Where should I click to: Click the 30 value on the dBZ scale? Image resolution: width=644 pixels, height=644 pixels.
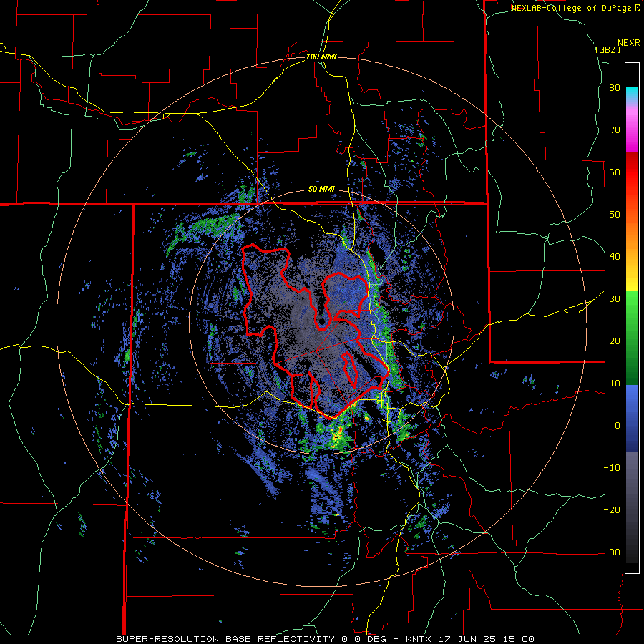click(615, 299)
